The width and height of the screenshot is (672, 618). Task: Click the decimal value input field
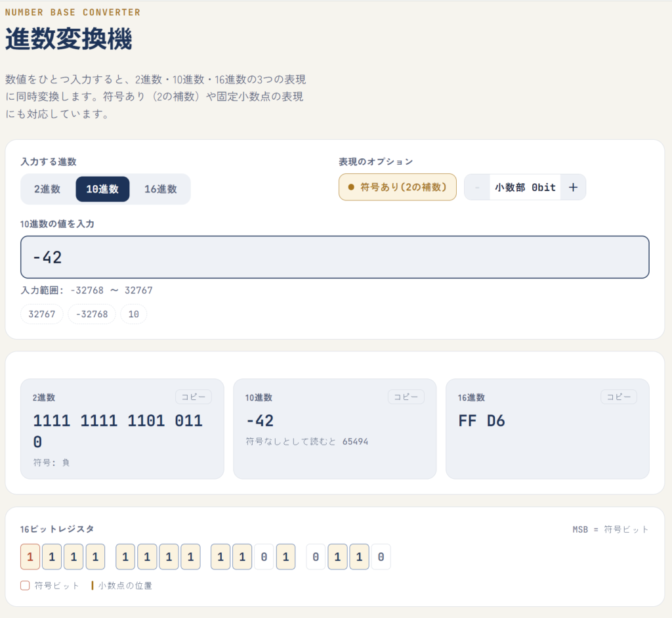tap(335, 257)
